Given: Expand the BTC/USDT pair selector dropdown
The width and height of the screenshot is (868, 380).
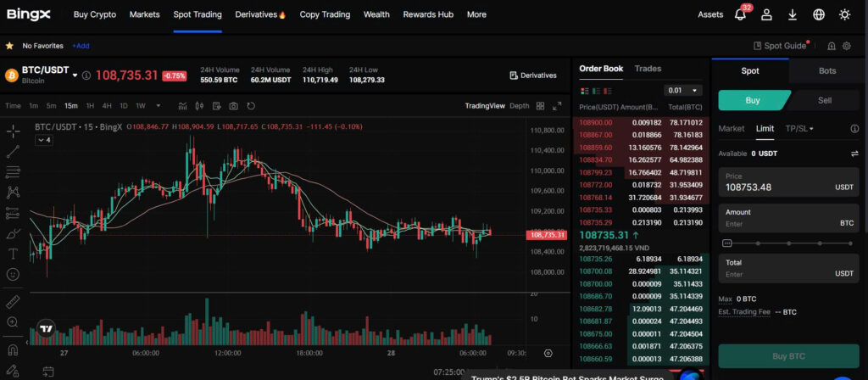Looking at the screenshot, I should [75, 75].
